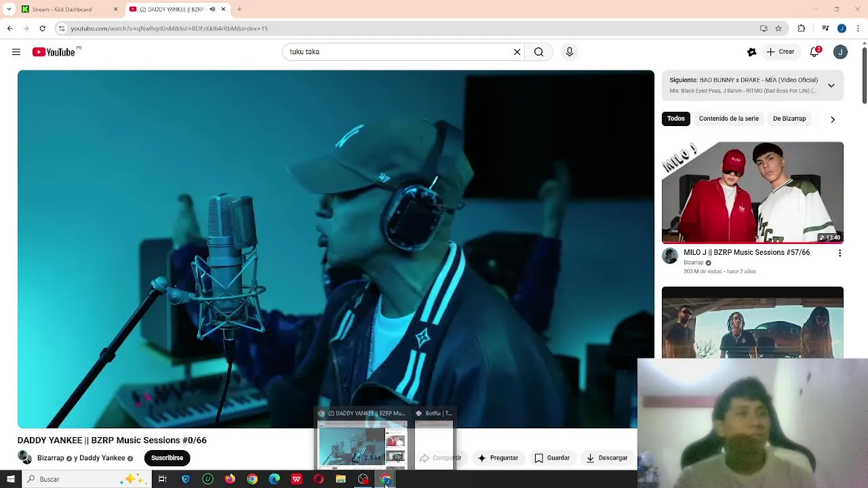The image size is (868, 488).
Task: Select the Todos filter chip
Action: [x=676, y=119]
